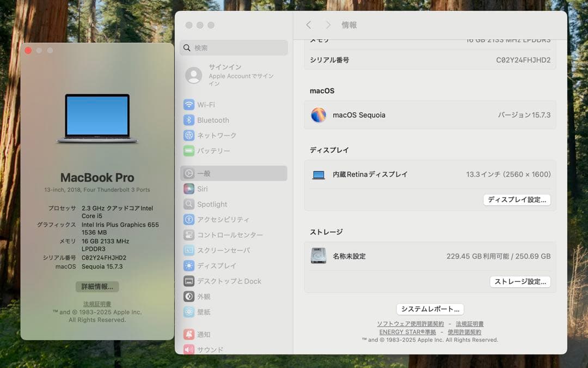588x368 pixels.
Task: Click 16 GB 2133 MHz in About window
Action: 106,241
